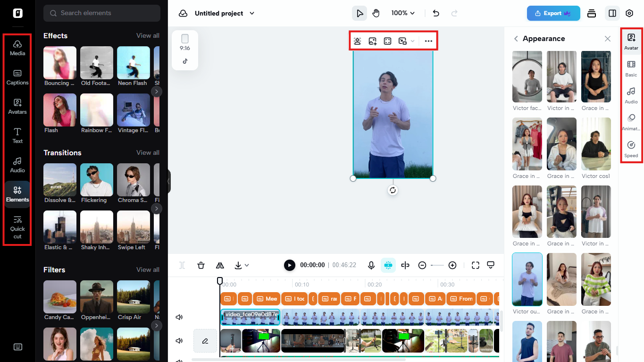Mute the video track audio
The height and width of the screenshot is (362, 644).
point(179,317)
